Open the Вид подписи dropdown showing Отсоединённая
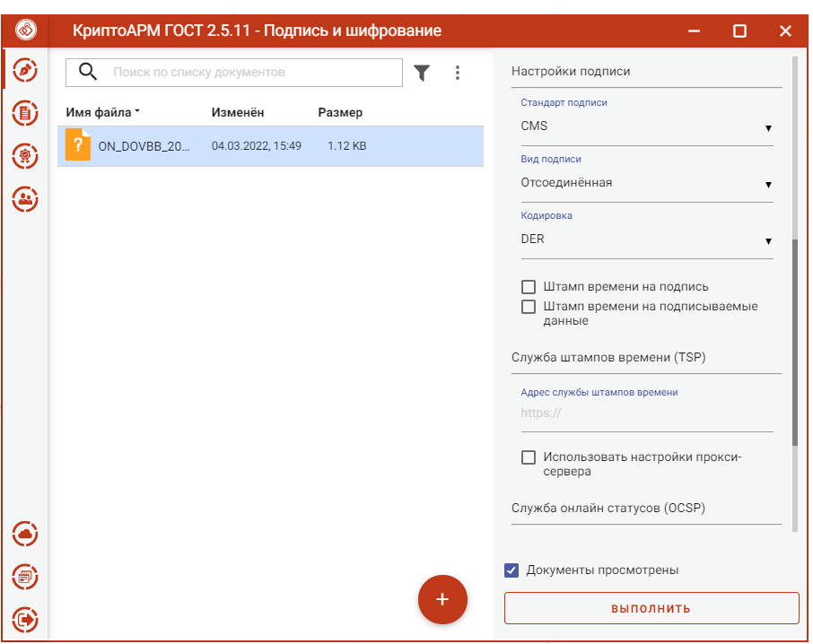813x644 pixels. coord(647,183)
